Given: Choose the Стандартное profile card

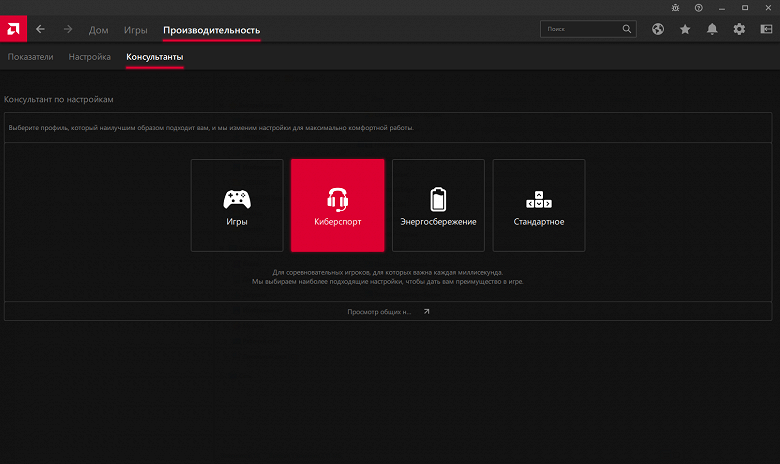Looking at the screenshot, I should [x=539, y=205].
